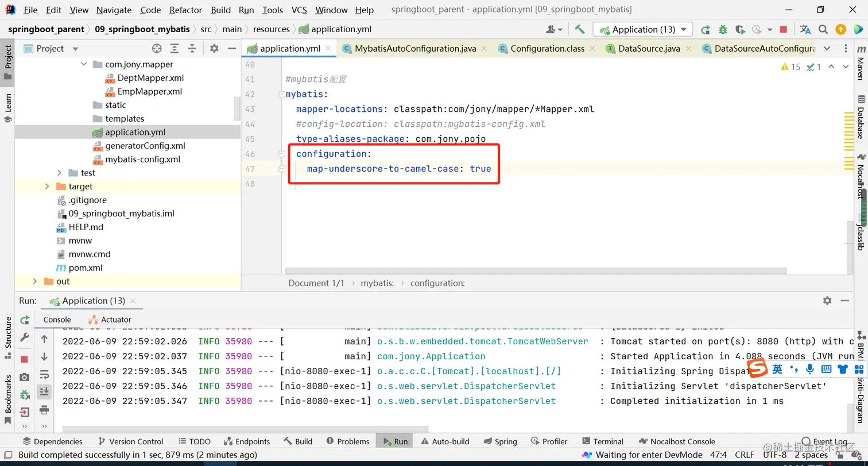Screen dimensions: 868x466
Task: Fold the configuration block at line 46
Action: (282, 154)
